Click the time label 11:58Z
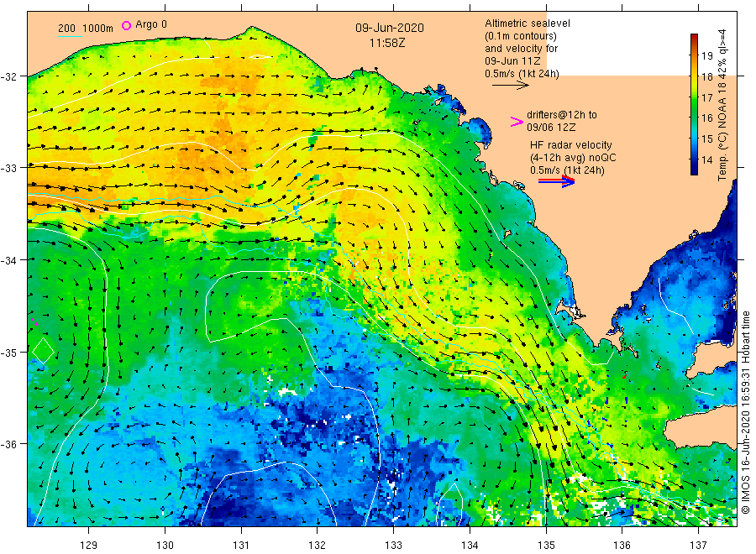Screen dimensions: 756x554 tap(387, 44)
